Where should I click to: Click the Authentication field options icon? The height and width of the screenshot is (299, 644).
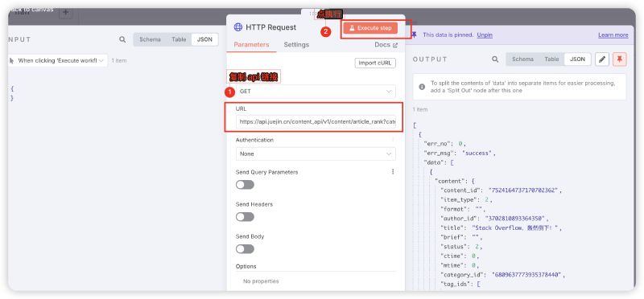pos(393,140)
